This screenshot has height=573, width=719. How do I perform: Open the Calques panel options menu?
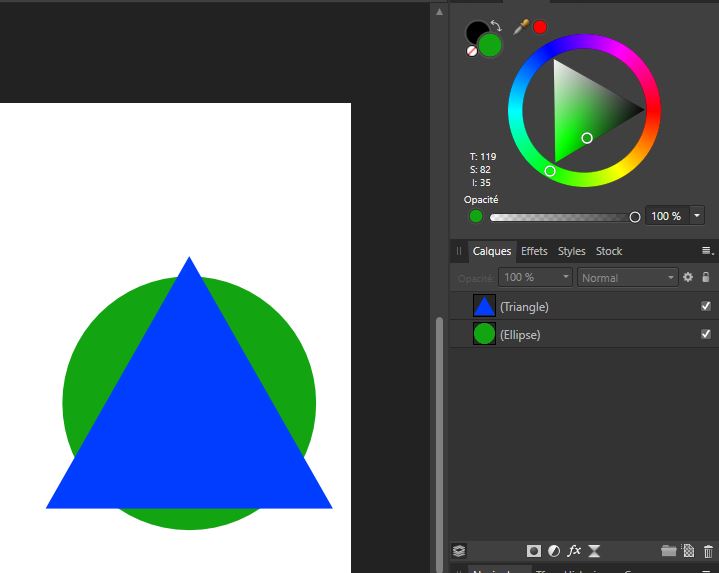pos(708,251)
